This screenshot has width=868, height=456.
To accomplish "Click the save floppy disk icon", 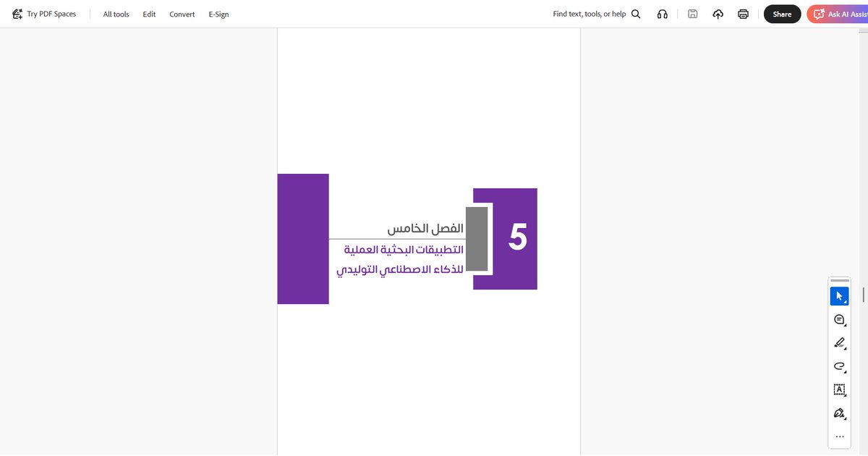I will [x=693, y=14].
